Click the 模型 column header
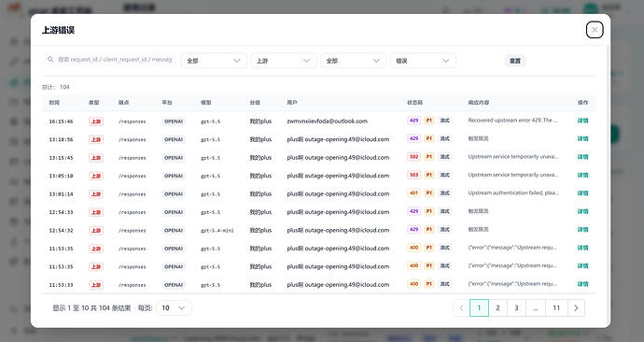The image size is (644, 342). (205, 103)
